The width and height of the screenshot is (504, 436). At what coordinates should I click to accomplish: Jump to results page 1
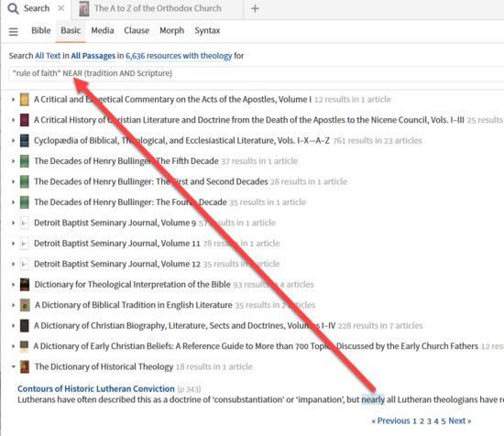coord(414,421)
